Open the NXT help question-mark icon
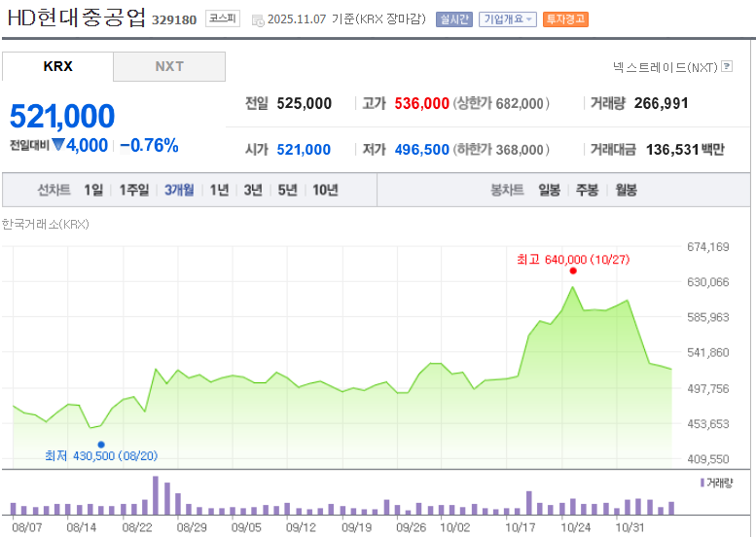This screenshot has height=537, width=756. tap(727, 66)
